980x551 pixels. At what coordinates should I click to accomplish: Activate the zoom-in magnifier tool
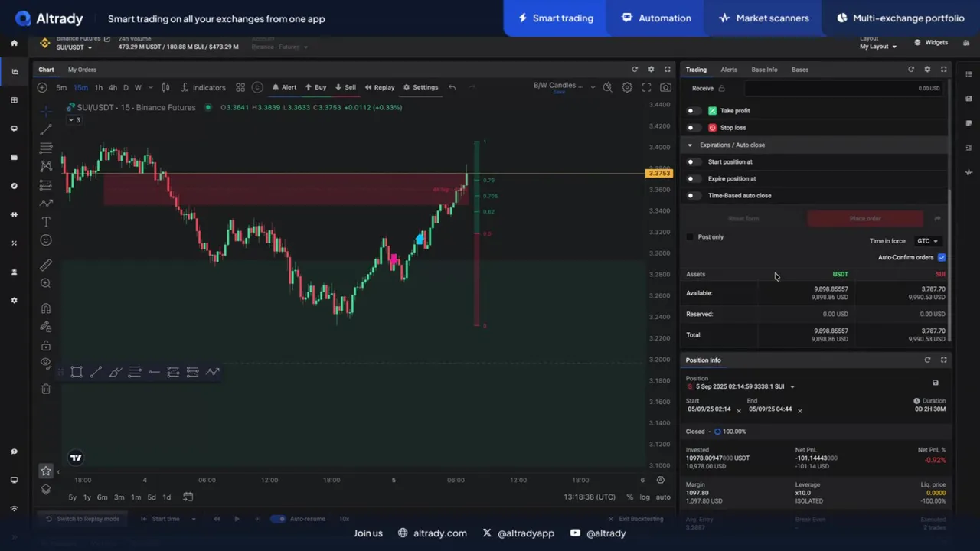click(46, 284)
